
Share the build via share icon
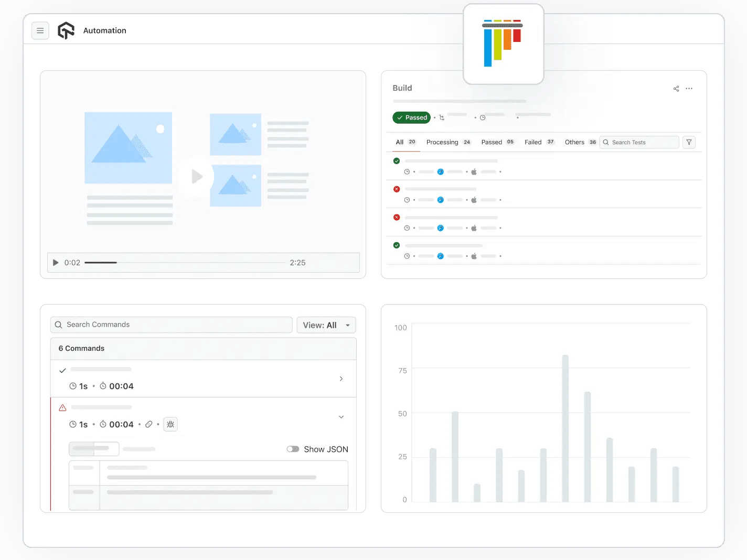point(676,89)
